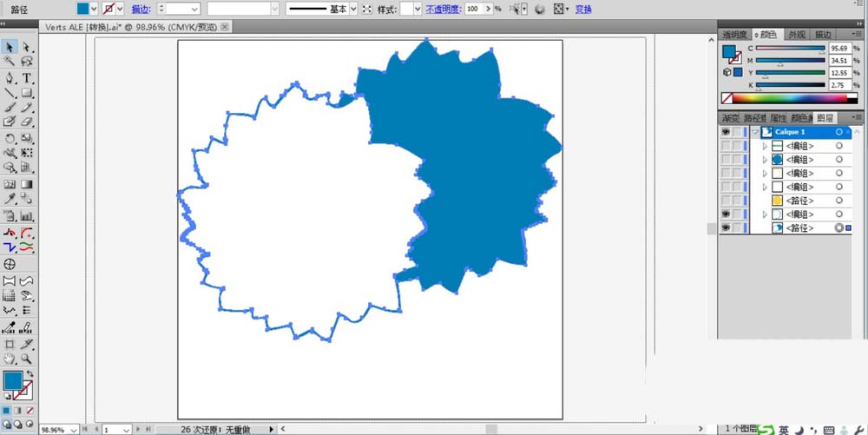The image size is (868, 435).
Task: Hide the bottom blue-thumbnail 路径 sublayer
Action: 726,227
